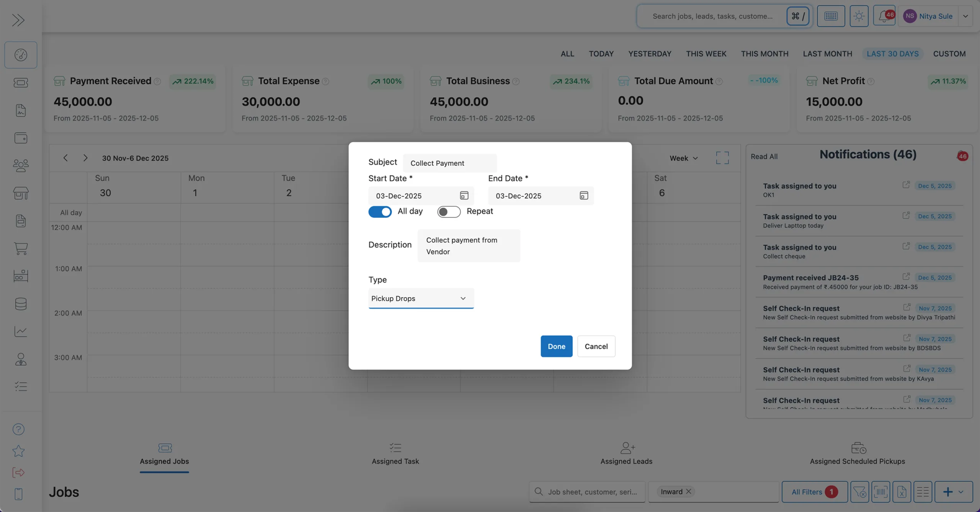Click the logout icon in sidebar

click(x=18, y=472)
